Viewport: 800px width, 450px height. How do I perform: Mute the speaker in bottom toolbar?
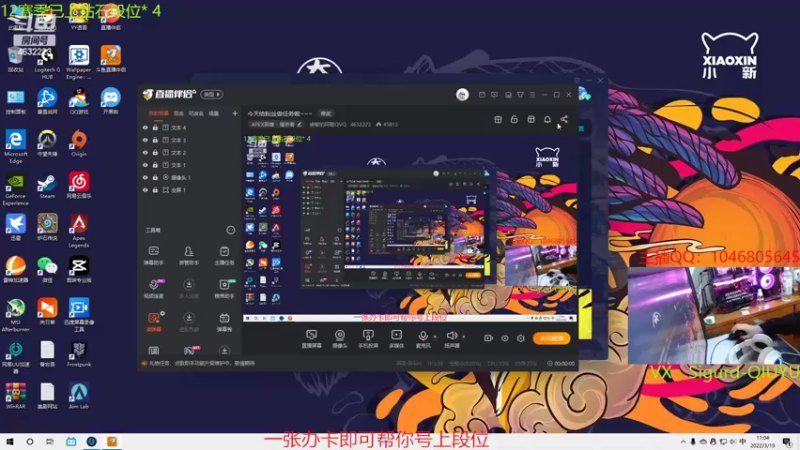click(452, 336)
